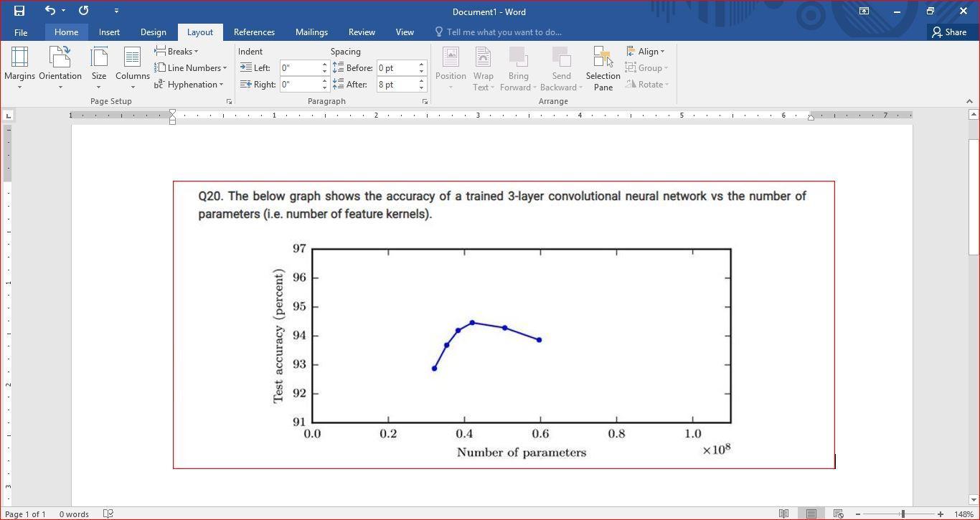Image resolution: width=980 pixels, height=520 pixels.
Task: Switch to Web Layout view in status bar
Action: point(838,514)
